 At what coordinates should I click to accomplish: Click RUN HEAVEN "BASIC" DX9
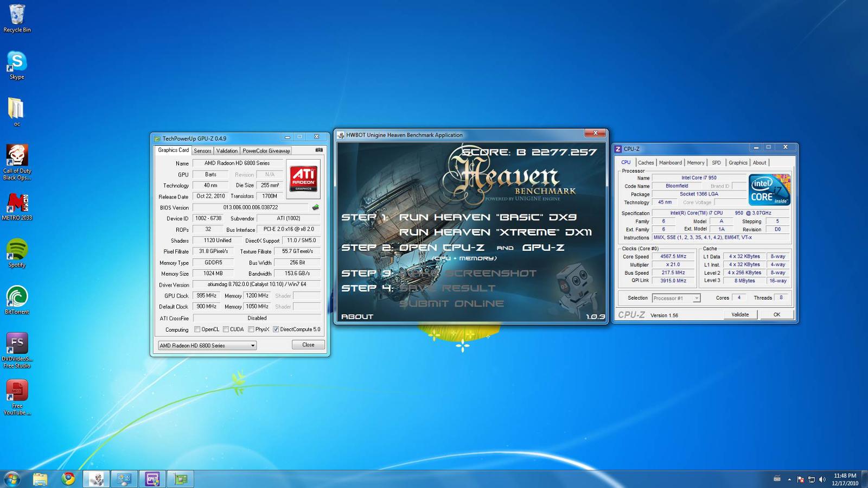pyautogui.click(x=488, y=217)
